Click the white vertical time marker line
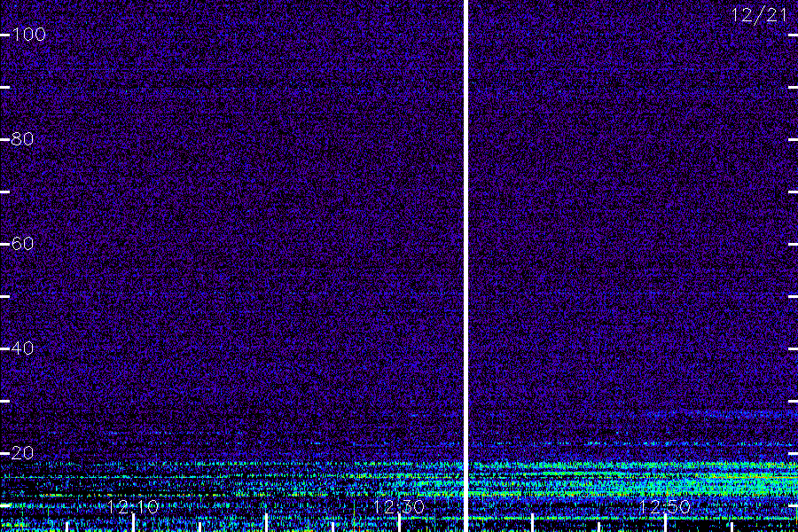The height and width of the screenshot is (532, 798). coord(465,266)
